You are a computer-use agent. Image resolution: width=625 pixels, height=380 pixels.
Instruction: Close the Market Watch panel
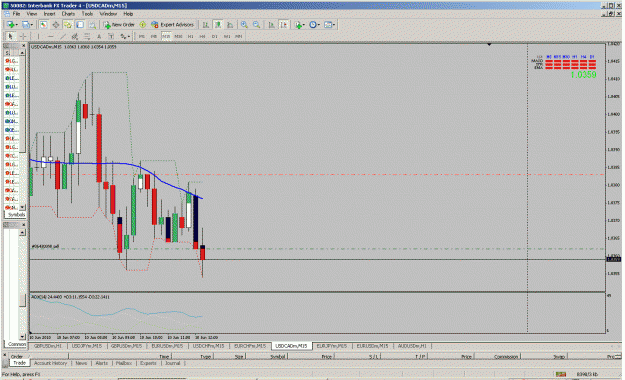tap(23, 46)
